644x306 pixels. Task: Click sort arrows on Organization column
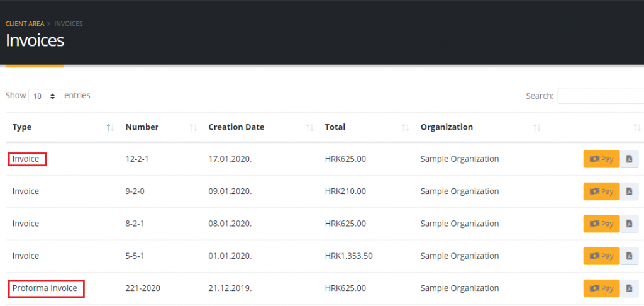click(536, 128)
